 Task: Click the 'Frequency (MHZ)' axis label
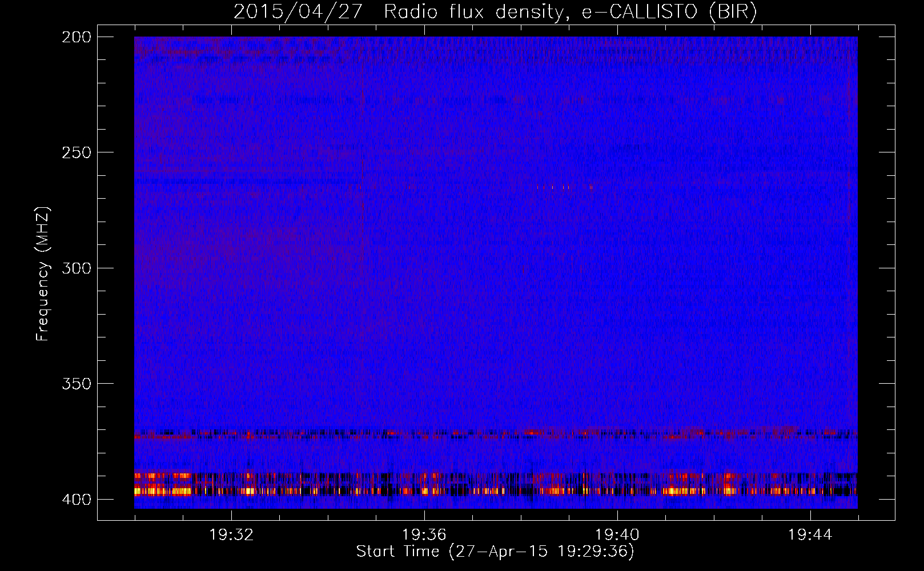43,274
